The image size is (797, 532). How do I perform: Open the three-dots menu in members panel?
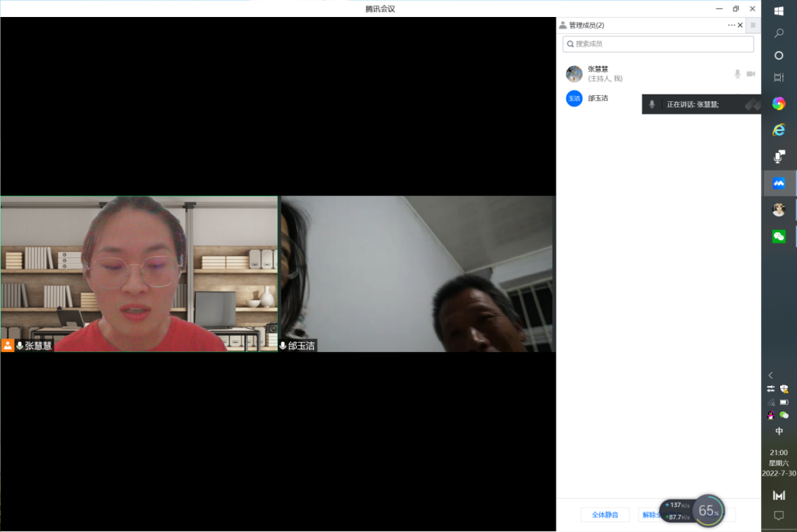click(731, 25)
